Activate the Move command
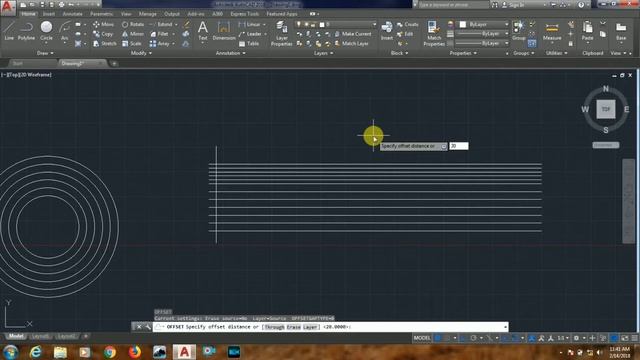Viewport: 640px width, 360px height. pyautogui.click(x=104, y=24)
